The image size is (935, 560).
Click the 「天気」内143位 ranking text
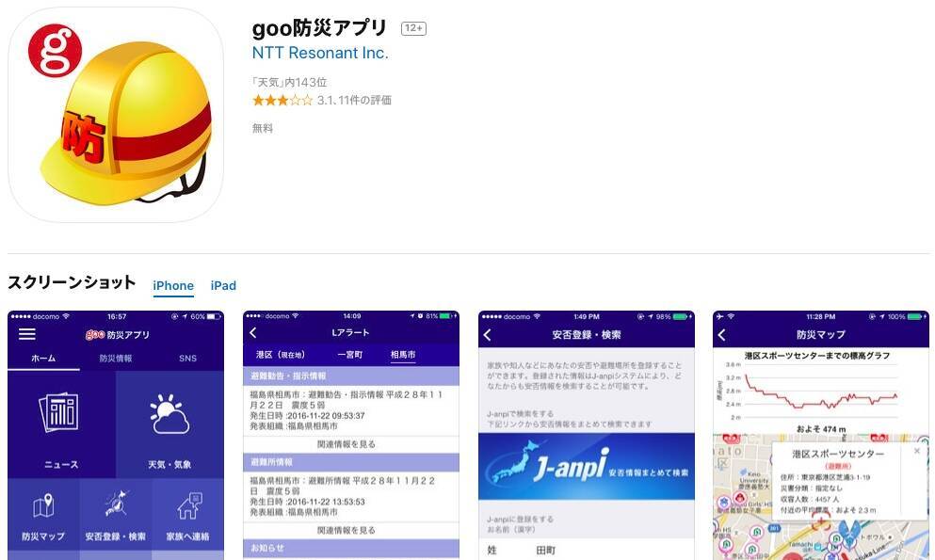click(289, 82)
